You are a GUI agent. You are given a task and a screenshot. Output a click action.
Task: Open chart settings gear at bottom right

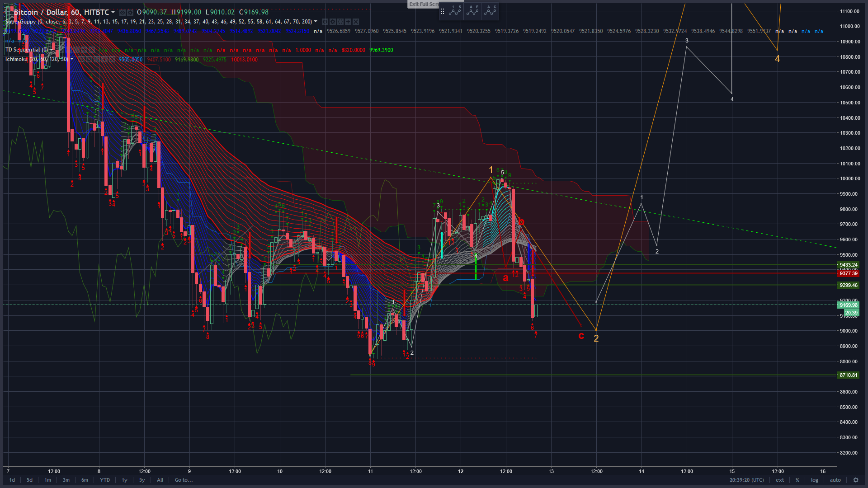(x=855, y=480)
